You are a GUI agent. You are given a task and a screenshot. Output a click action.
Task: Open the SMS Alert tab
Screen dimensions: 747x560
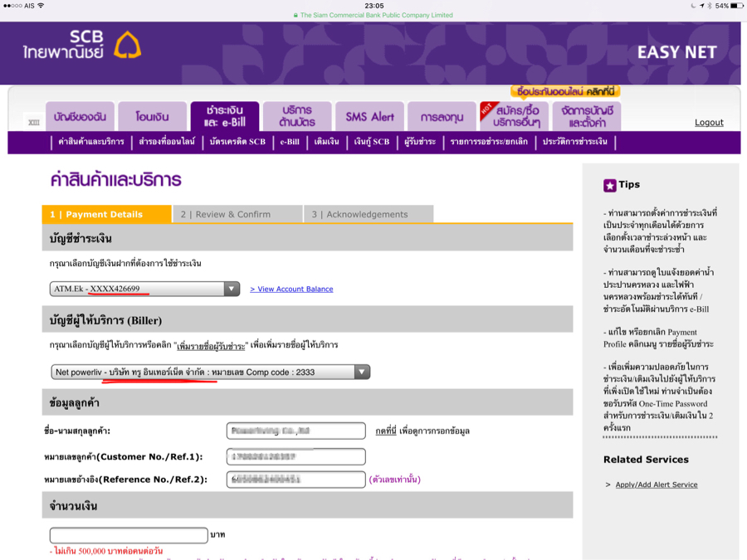point(369,116)
